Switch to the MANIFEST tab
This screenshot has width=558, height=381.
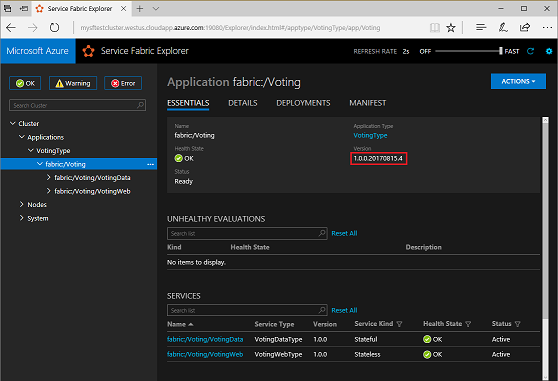pos(368,103)
